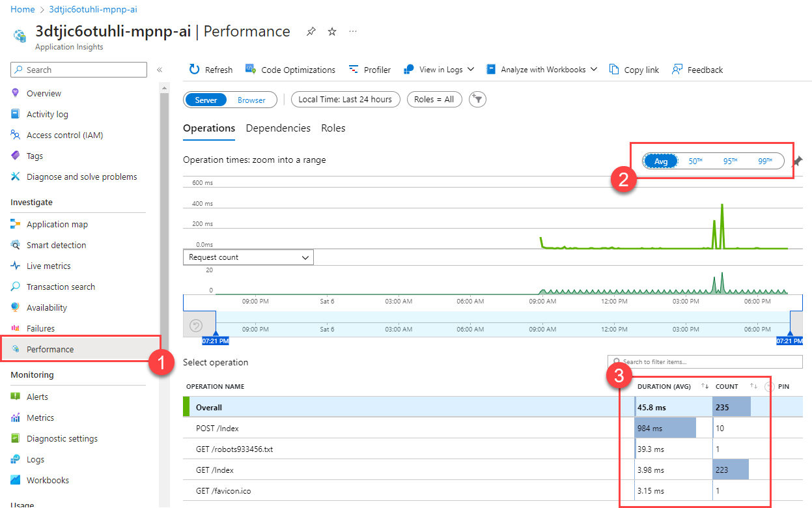The width and height of the screenshot is (812, 508).
Task: Click the Search to filter items field
Action: pyautogui.click(x=705, y=361)
